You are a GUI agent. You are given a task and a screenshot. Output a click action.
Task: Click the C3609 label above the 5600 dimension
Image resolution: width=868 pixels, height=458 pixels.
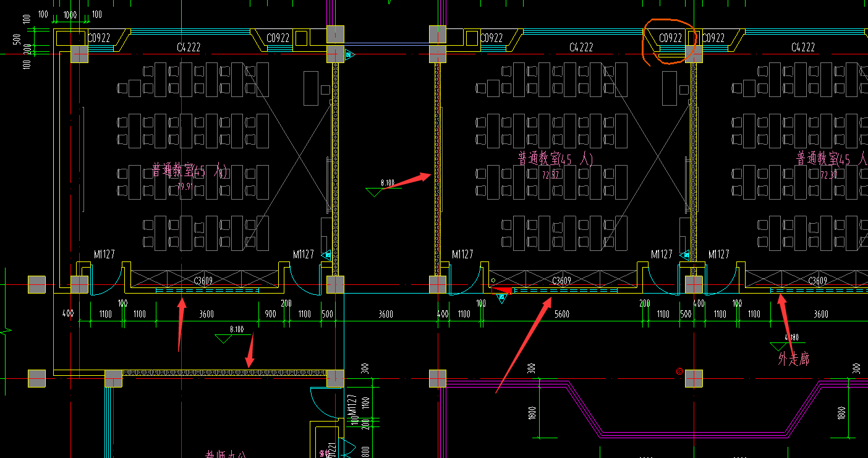[561, 281]
